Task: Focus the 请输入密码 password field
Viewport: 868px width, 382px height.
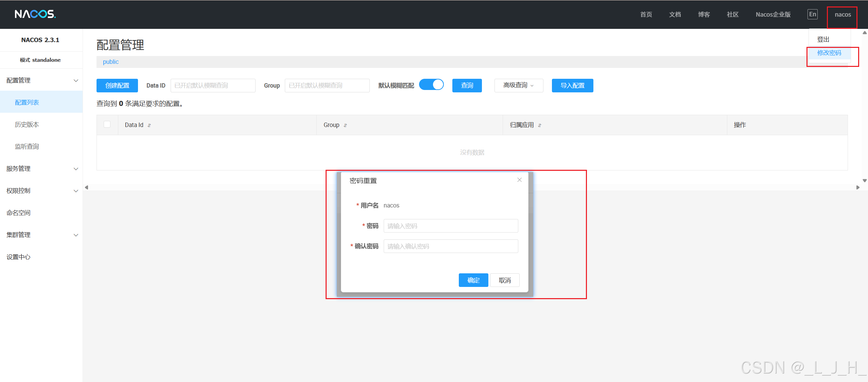Action: [x=451, y=226]
